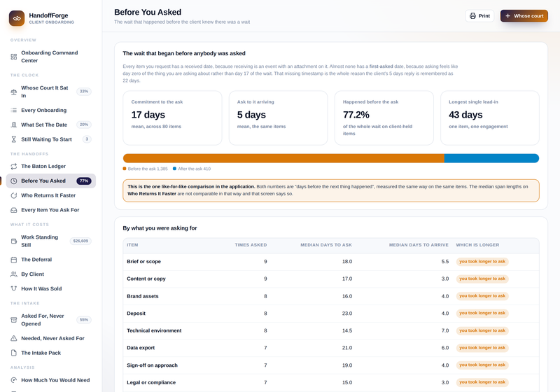The image size is (560, 392).
Task: Click the blue After the ask bar segment
Action: pyautogui.click(x=492, y=158)
